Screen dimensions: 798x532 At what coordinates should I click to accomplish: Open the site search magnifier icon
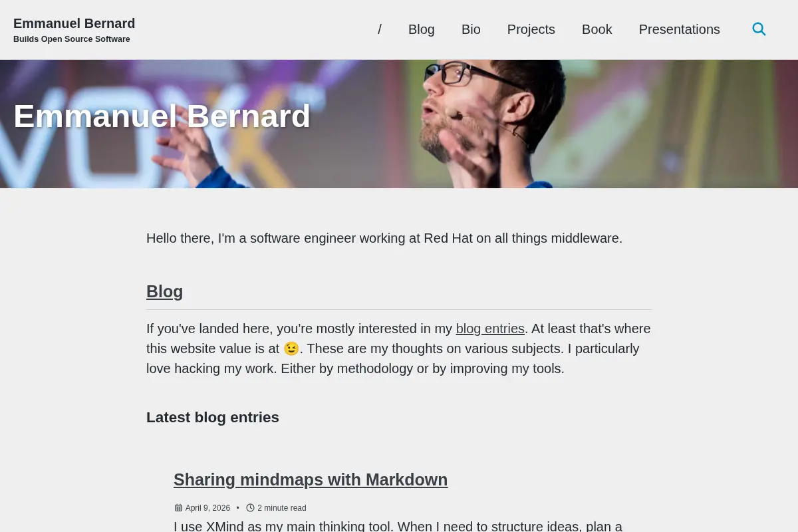[759, 29]
